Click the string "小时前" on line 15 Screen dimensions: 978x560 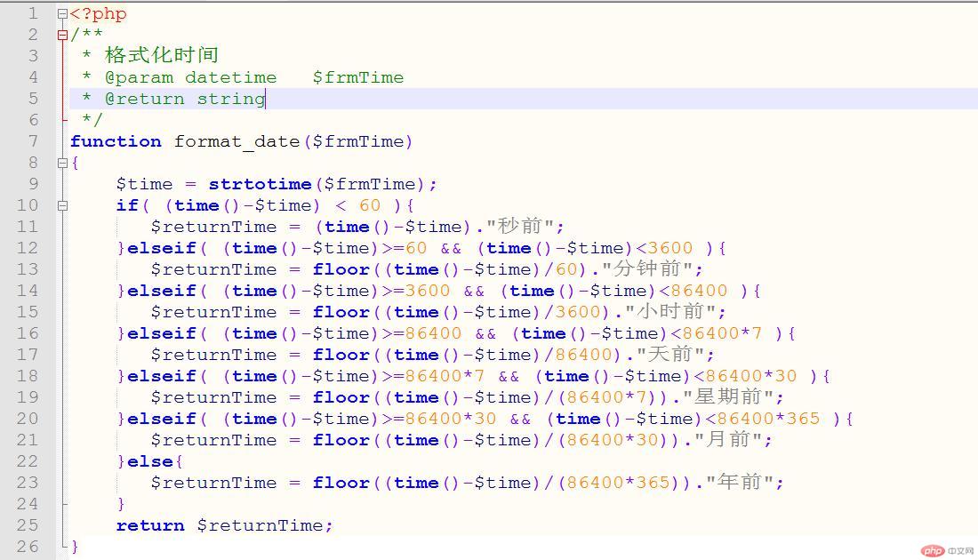(670, 310)
